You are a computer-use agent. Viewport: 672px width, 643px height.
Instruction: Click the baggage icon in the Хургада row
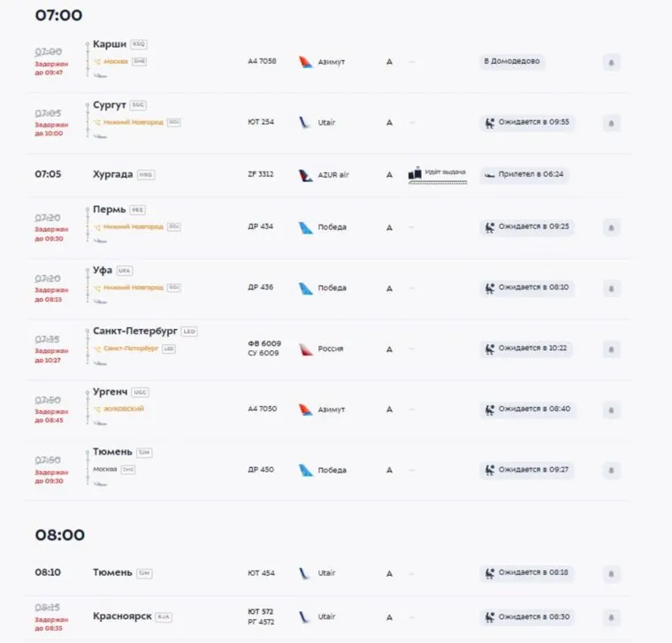(416, 174)
